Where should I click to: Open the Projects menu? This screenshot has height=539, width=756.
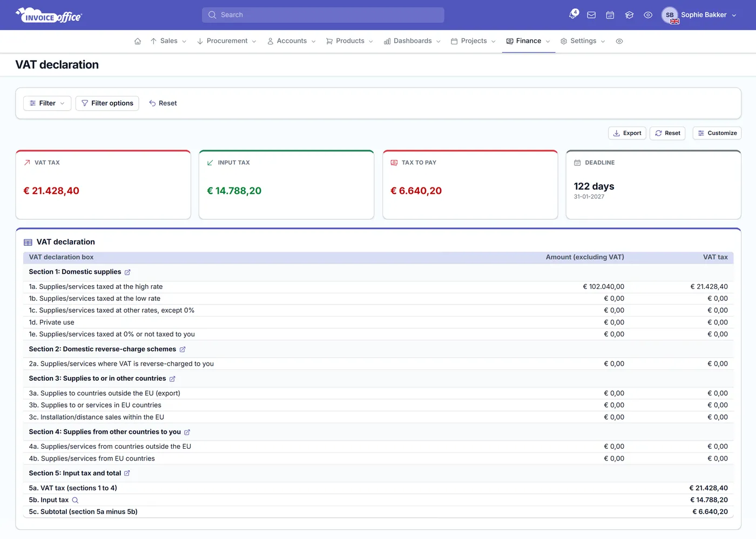[x=474, y=41]
